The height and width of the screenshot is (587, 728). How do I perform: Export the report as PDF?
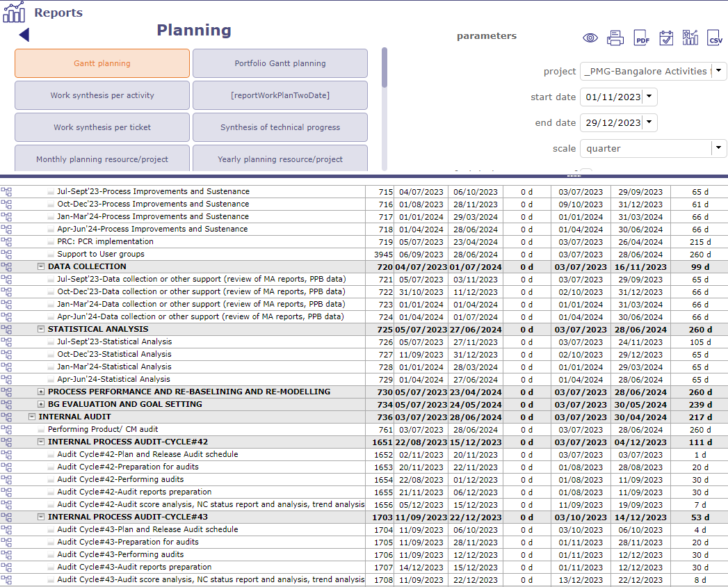(641, 38)
